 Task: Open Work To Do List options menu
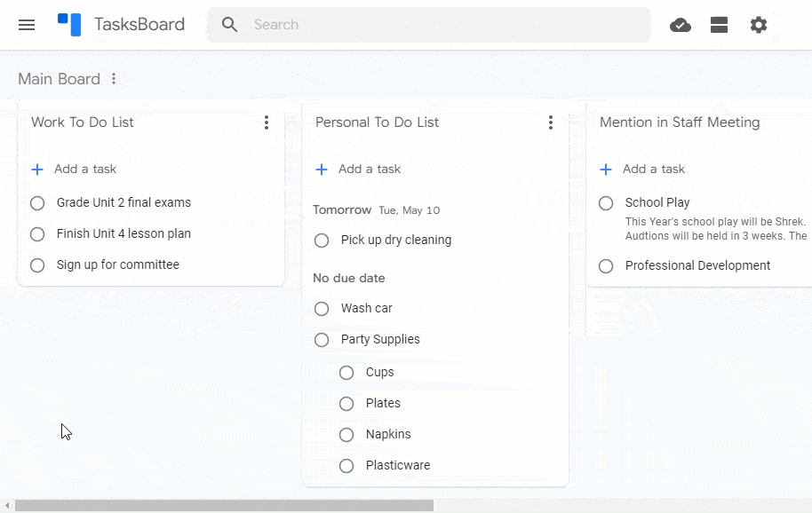point(267,122)
